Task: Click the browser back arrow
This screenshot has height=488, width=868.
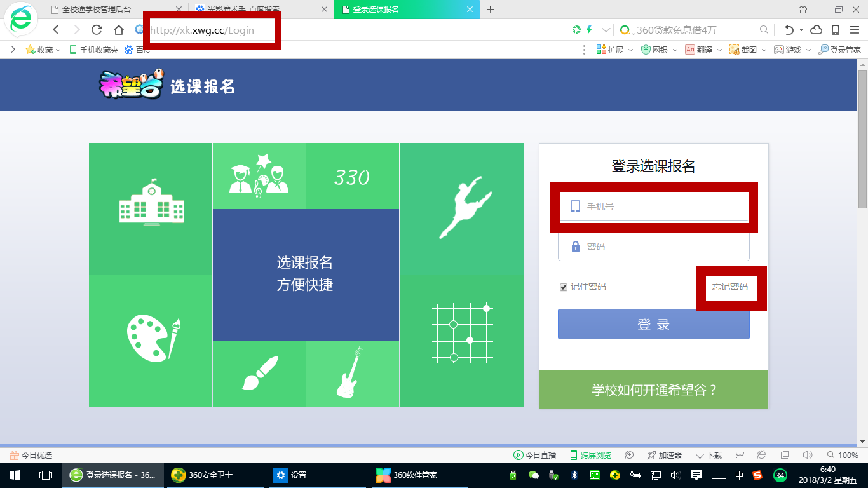Action: click(x=56, y=30)
